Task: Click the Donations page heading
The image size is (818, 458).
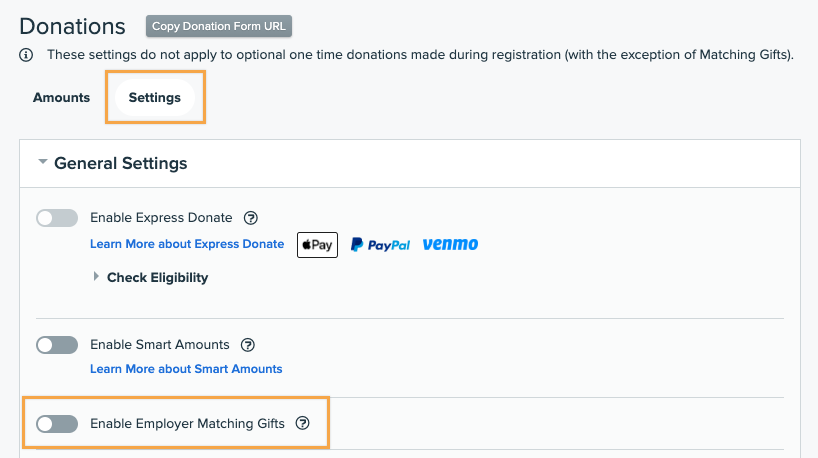Action: point(73,26)
